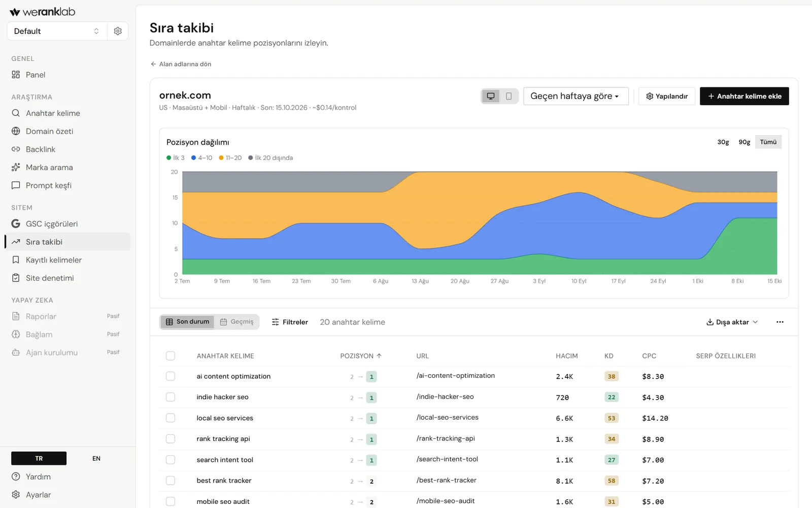Check the 'local seo services' row
This screenshot has width=812, height=508.
point(171,418)
